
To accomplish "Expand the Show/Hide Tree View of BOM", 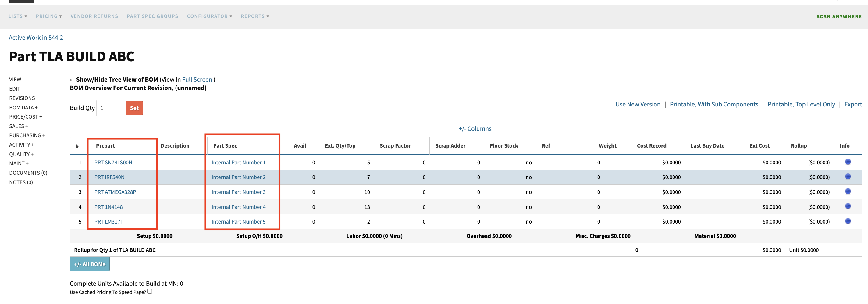I will click(71, 80).
